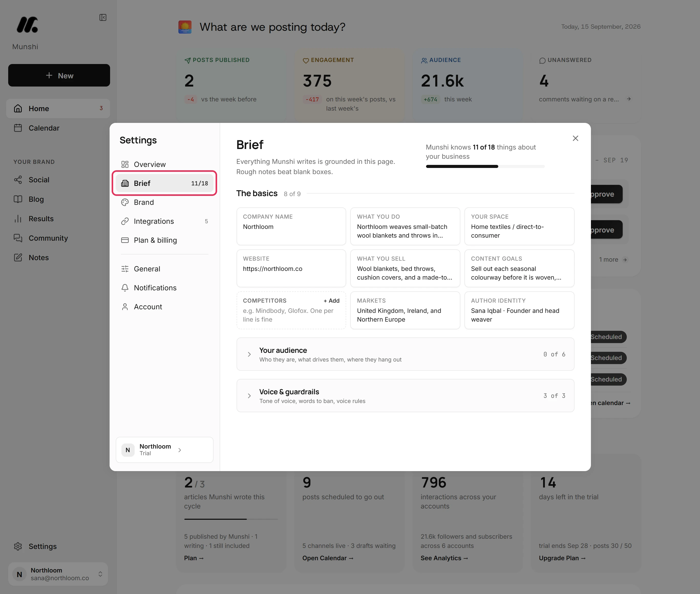700x594 pixels.
Task: Edit the Author Identity card
Action: 519,310
